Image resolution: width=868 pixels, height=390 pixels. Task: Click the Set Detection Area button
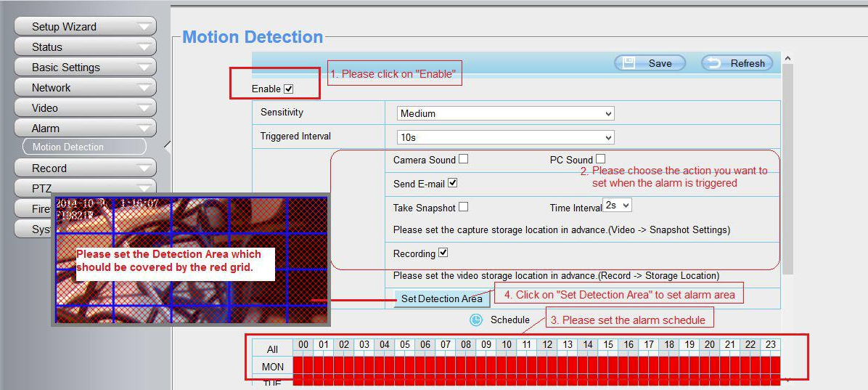tap(441, 298)
